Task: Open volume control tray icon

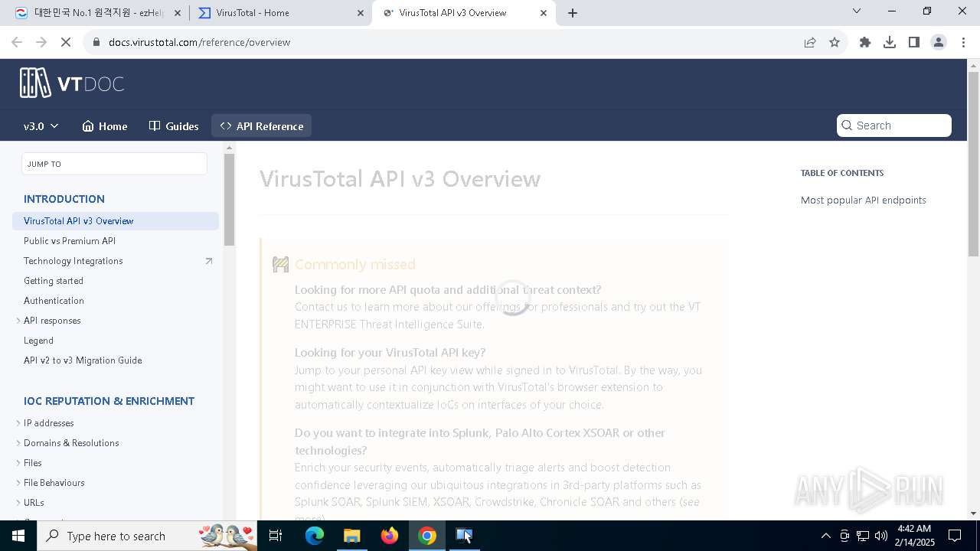Action: pos(881,536)
